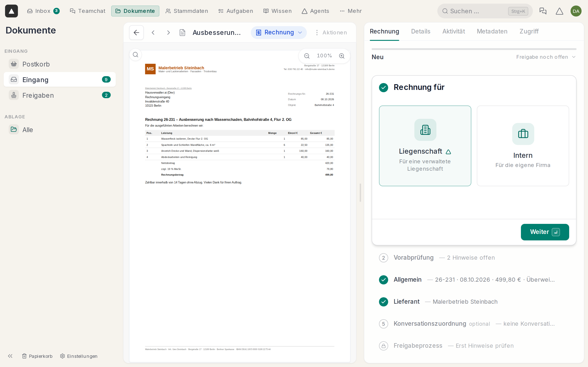Click the Suchen search field
Image resolution: width=588 pixels, height=367 pixels.
[485, 11]
